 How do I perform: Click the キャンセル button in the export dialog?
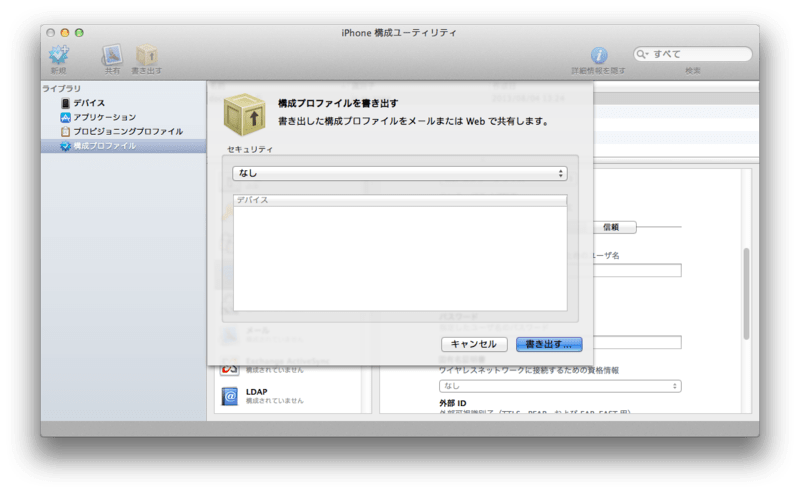474,344
